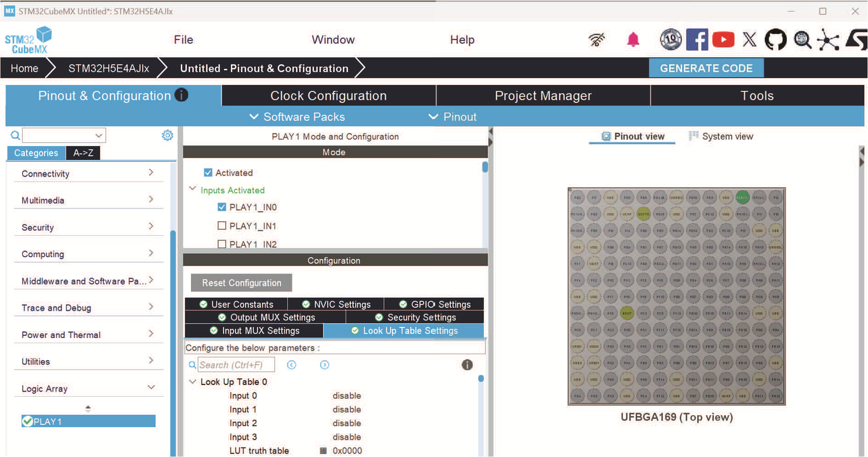Click the Reset Configuration button
This screenshot has height=457, width=868.
click(241, 283)
